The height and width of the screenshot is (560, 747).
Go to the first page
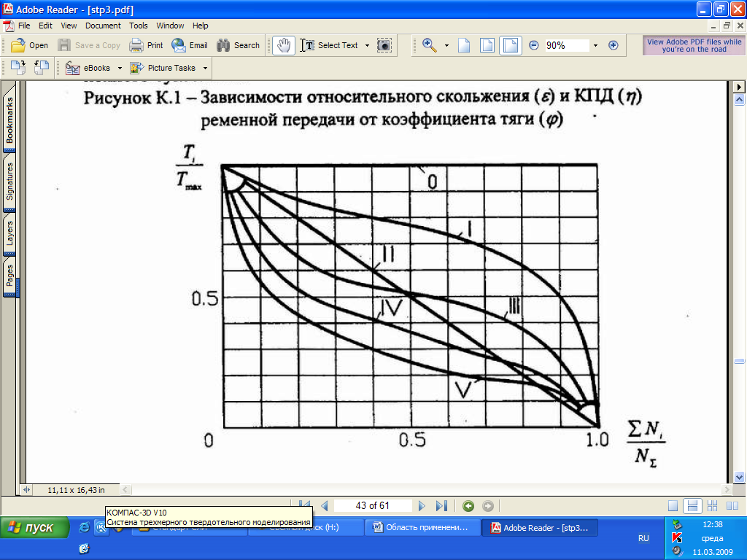[x=304, y=506]
